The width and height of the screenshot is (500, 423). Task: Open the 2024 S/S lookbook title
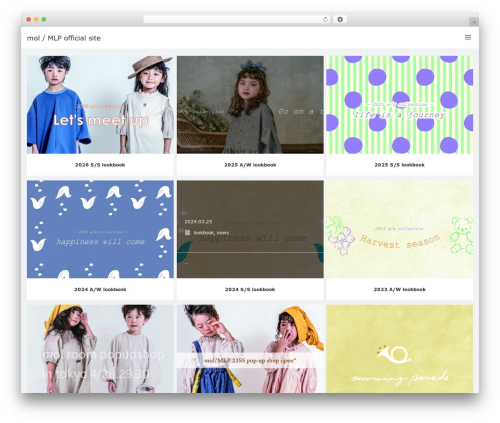coord(250,289)
